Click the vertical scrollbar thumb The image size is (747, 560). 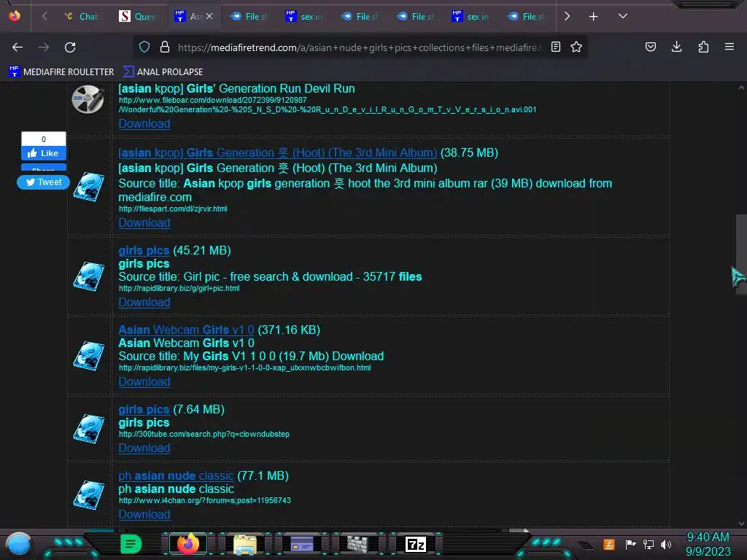(x=741, y=254)
